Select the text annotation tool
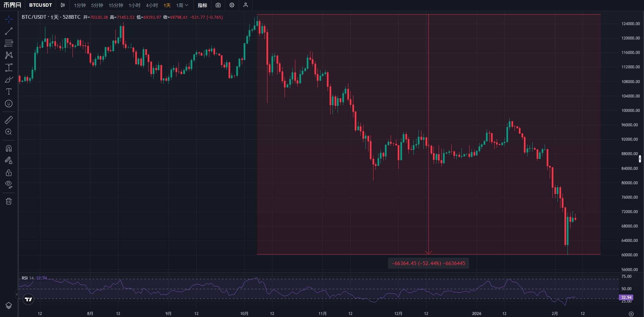Image resolution: width=644 pixels, height=317 pixels. [9, 91]
